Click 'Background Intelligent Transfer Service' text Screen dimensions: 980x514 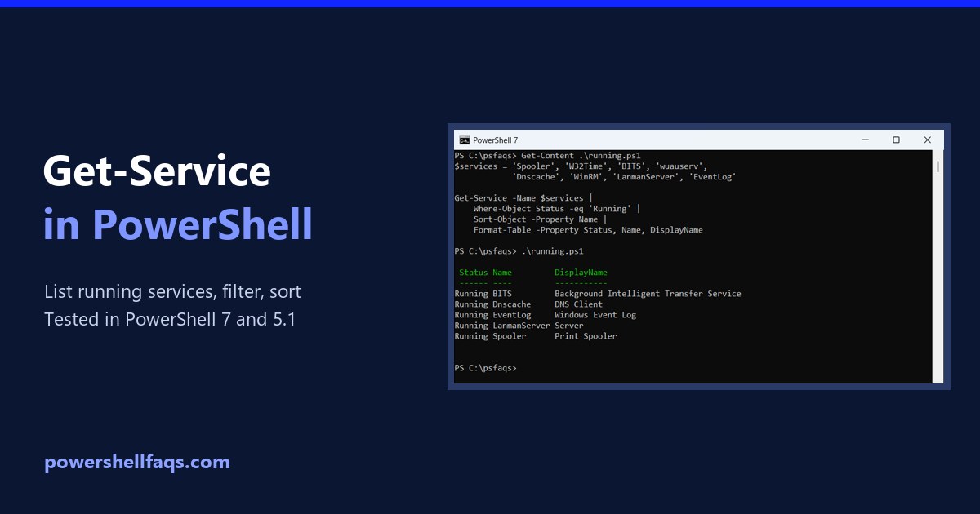point(648,294)
